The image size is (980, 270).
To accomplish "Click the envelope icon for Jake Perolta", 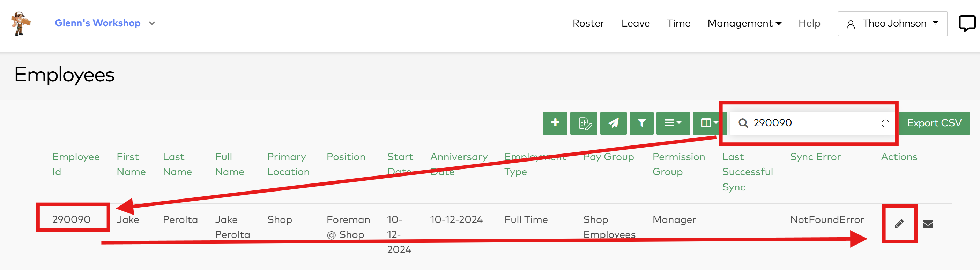I will tap(928, 224).
